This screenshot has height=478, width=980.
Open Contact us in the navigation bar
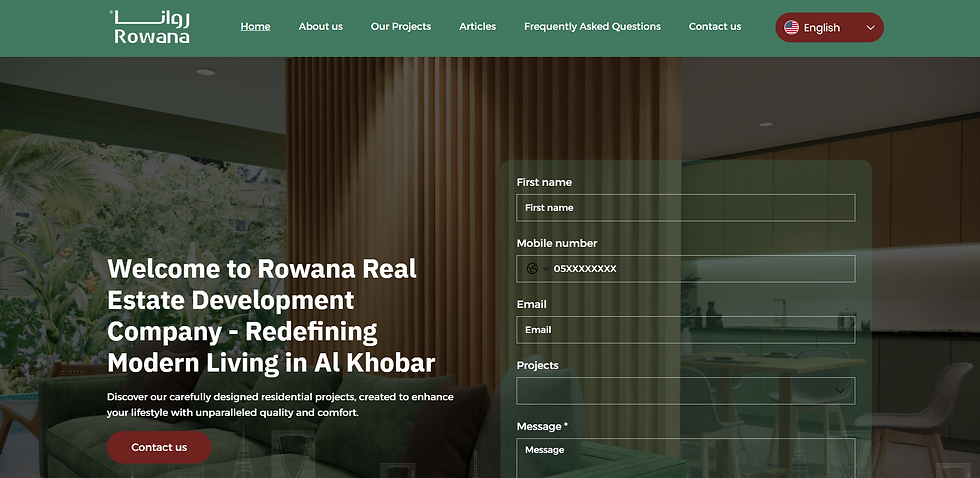click(715, 26)
